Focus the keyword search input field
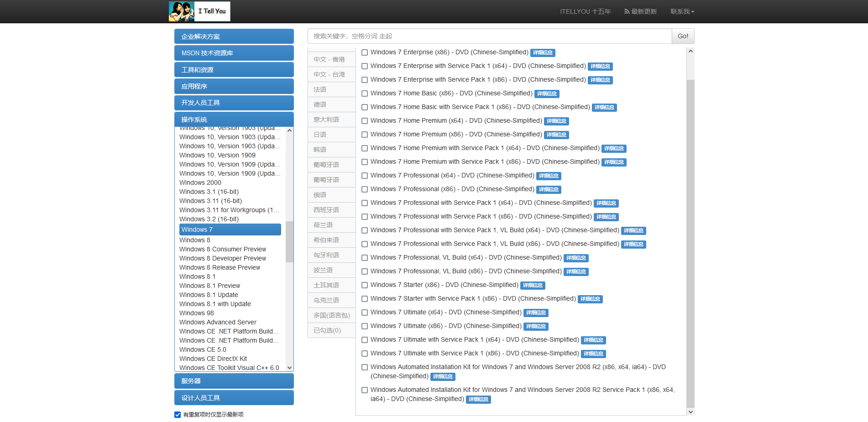The image size is (868, 422). tap(489, 36)
